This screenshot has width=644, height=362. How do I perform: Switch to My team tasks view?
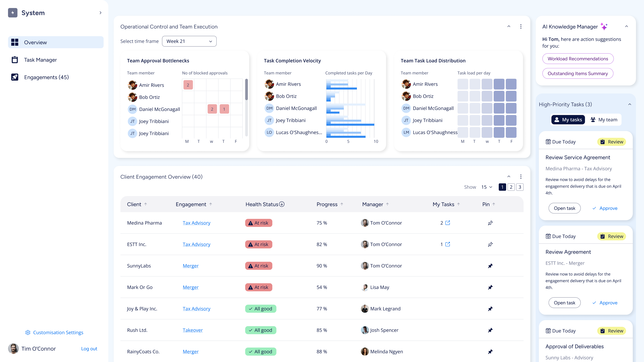[x=604, y=120]
